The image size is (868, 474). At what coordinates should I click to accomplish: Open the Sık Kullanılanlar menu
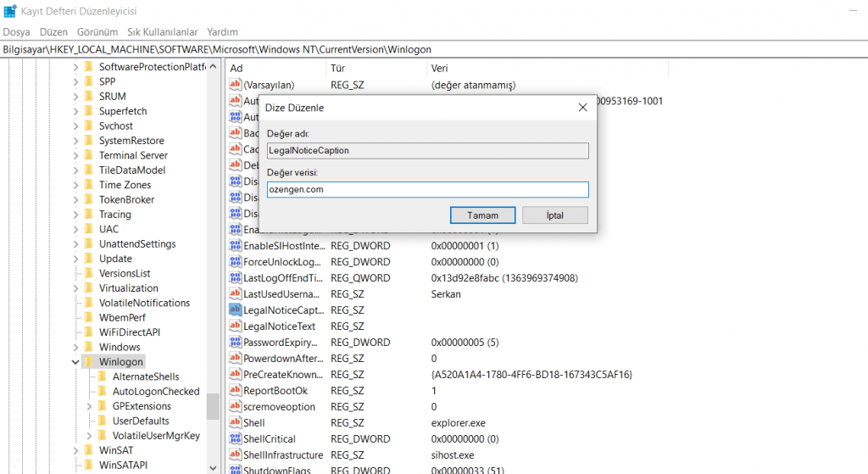pos(162,31)
